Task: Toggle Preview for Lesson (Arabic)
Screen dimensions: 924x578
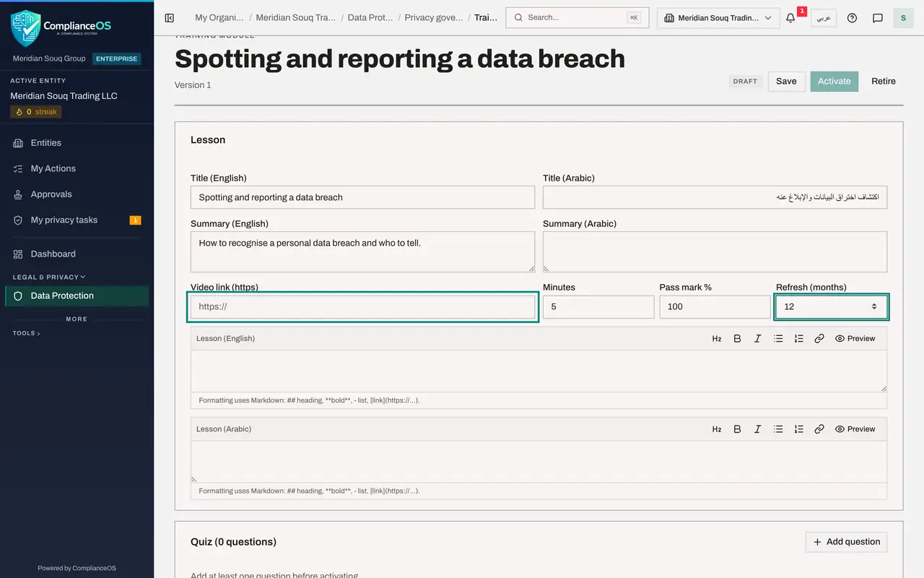Action: [x=855, y=429]
